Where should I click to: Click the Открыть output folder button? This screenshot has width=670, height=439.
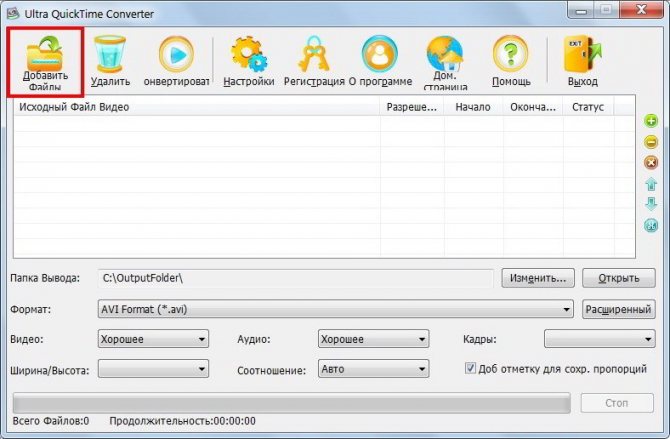619,278
